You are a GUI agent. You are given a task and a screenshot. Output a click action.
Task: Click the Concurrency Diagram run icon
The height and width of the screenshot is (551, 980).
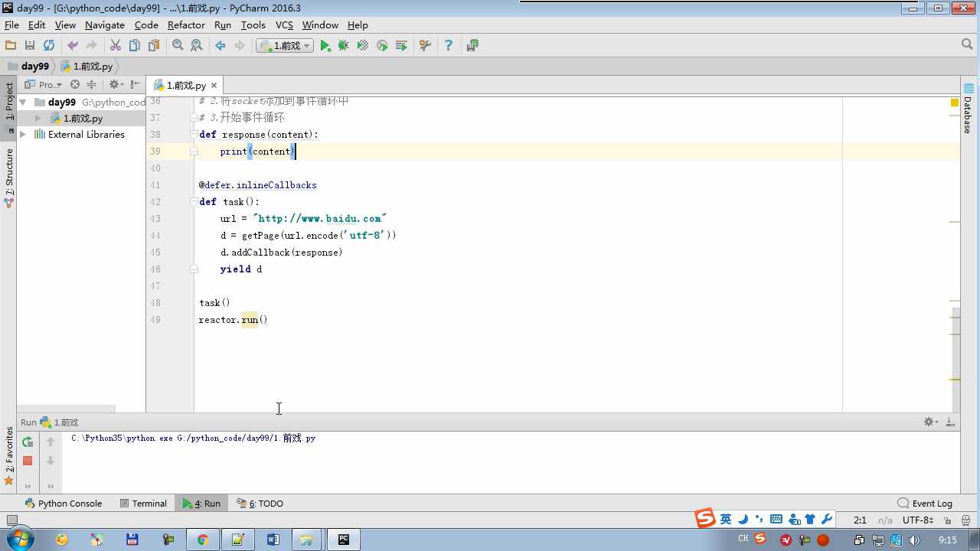(401, 46)
